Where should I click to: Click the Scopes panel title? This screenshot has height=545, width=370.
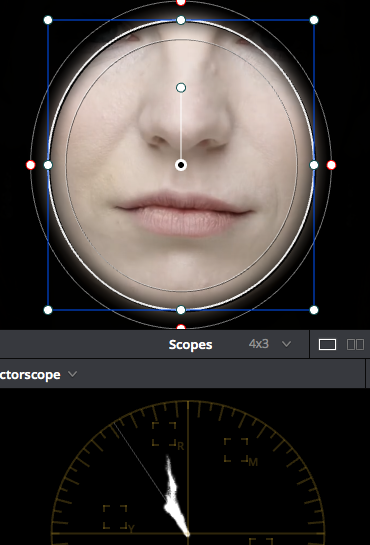click(x=190, y=344)
